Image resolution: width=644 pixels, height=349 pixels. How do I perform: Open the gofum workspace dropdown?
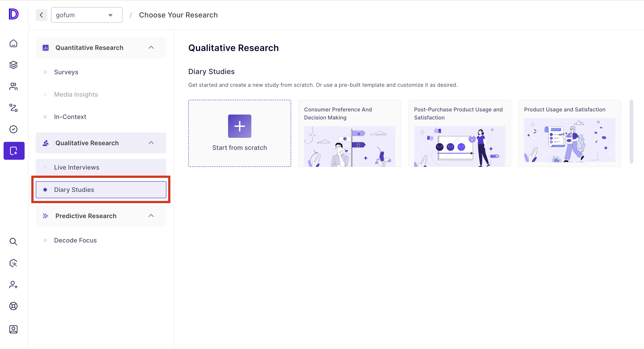pos(87,15)
